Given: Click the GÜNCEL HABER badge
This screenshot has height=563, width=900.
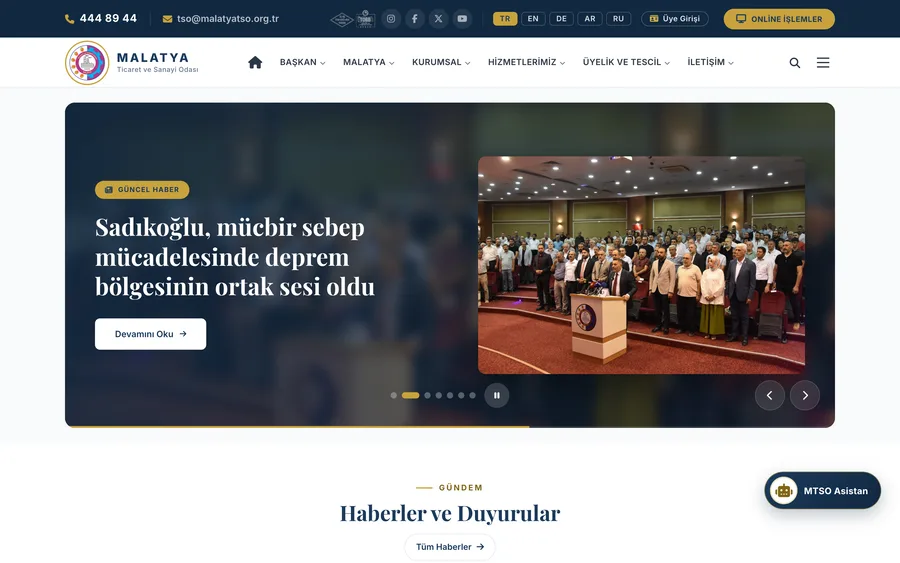Looking at the screenshot, I should [x=142, y=189].
